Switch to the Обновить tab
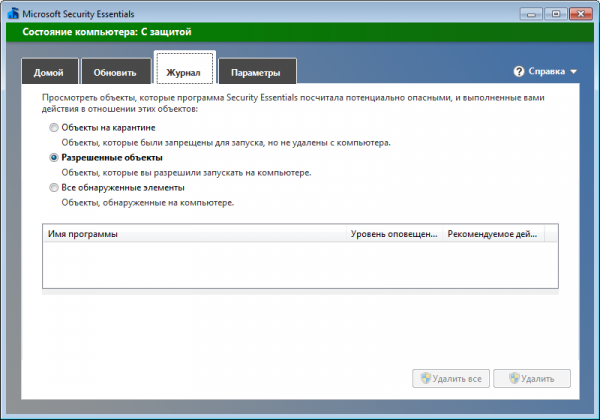 (x=116, y=71)
